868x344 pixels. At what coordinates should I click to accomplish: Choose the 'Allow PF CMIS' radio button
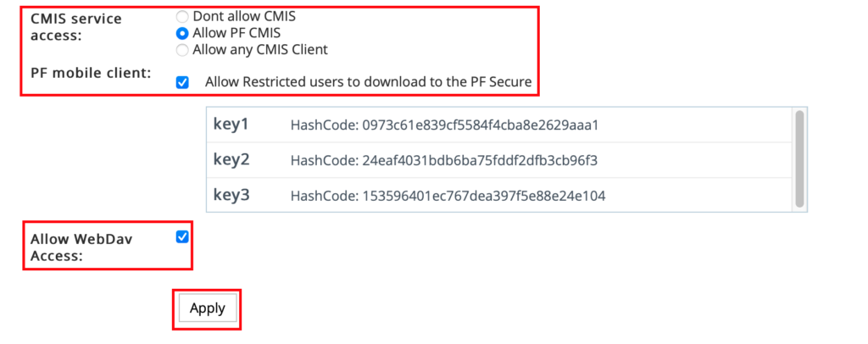click(181, 33)
